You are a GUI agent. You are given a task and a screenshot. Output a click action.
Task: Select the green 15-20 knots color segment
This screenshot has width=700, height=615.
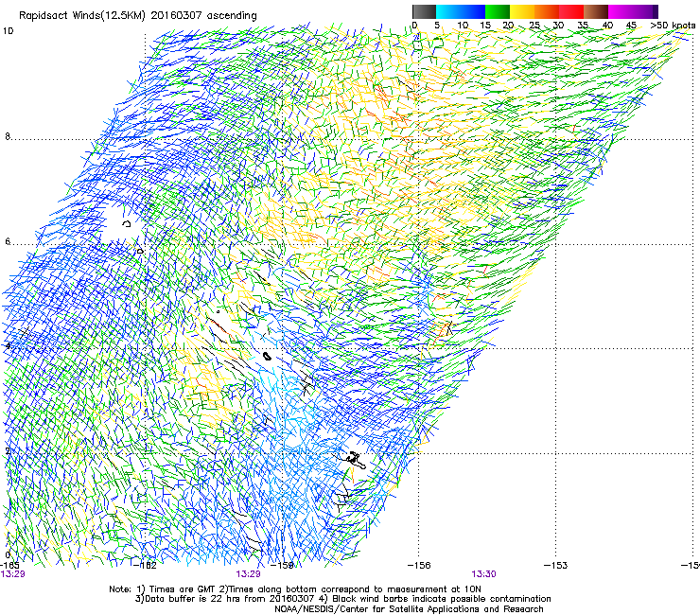pyautogui.click(x=498, y=11)
